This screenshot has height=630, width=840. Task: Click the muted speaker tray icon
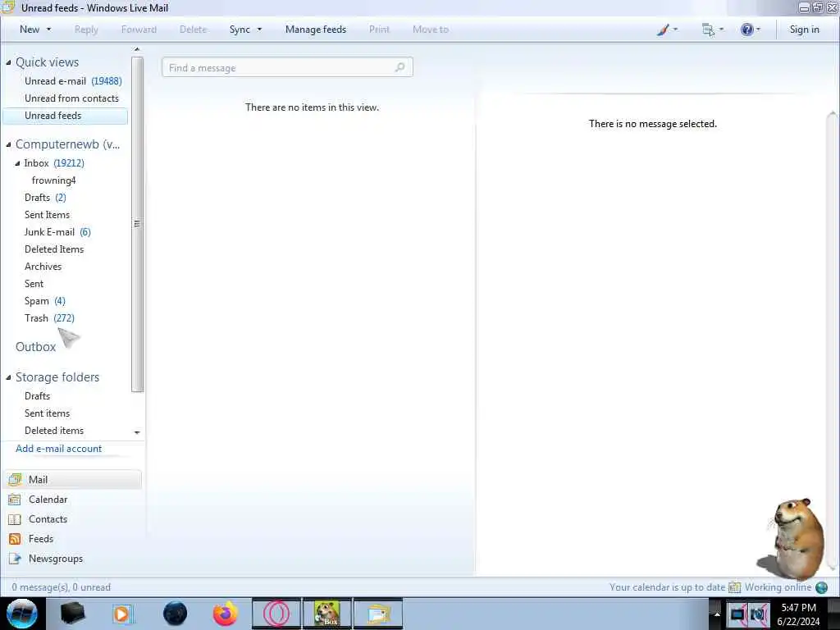click(759, 614)
